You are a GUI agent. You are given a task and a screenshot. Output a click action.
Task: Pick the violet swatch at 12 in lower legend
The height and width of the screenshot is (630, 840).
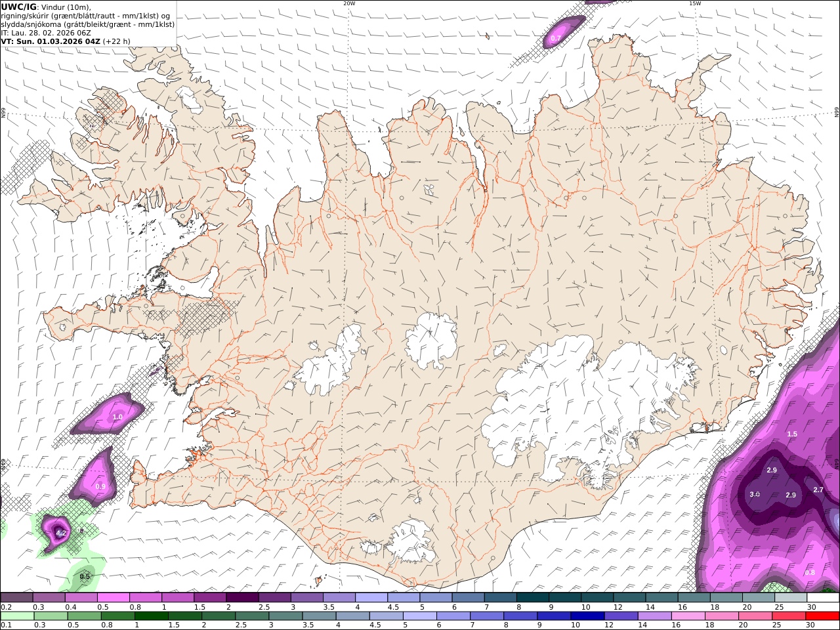click(x=621, y=616)
